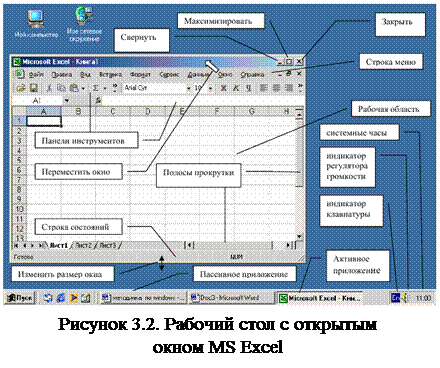Switch to the Лист1 sheet tab
The width and height of the screenshot is (440, 368).
pyautogui.click(x=58, y=246)
